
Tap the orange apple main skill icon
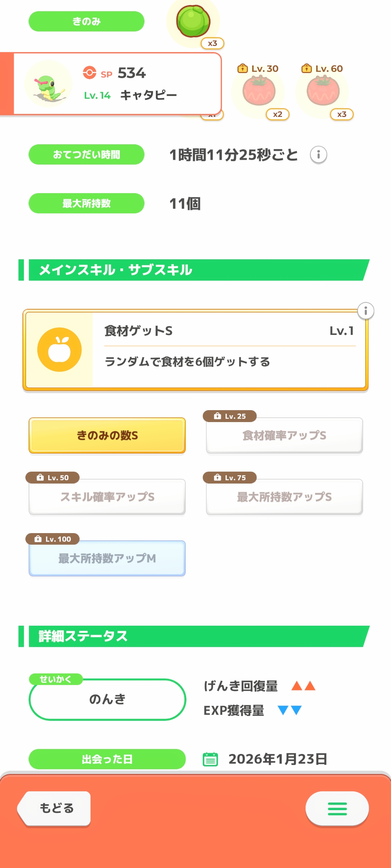pos(59,350)
